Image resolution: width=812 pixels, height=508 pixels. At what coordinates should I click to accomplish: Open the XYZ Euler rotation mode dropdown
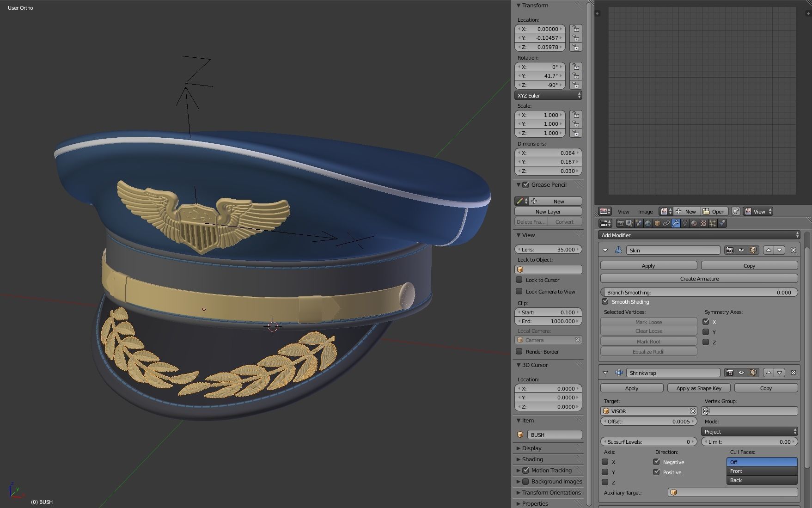click(548, 95)
